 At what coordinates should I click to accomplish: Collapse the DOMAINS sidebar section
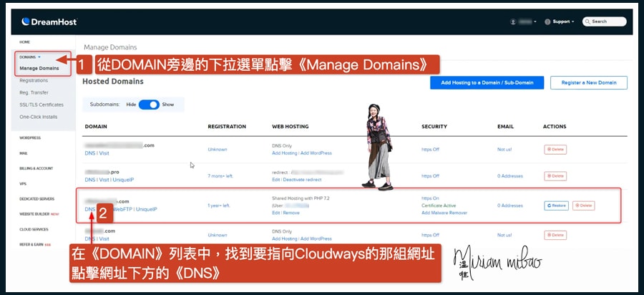[30, 57]
